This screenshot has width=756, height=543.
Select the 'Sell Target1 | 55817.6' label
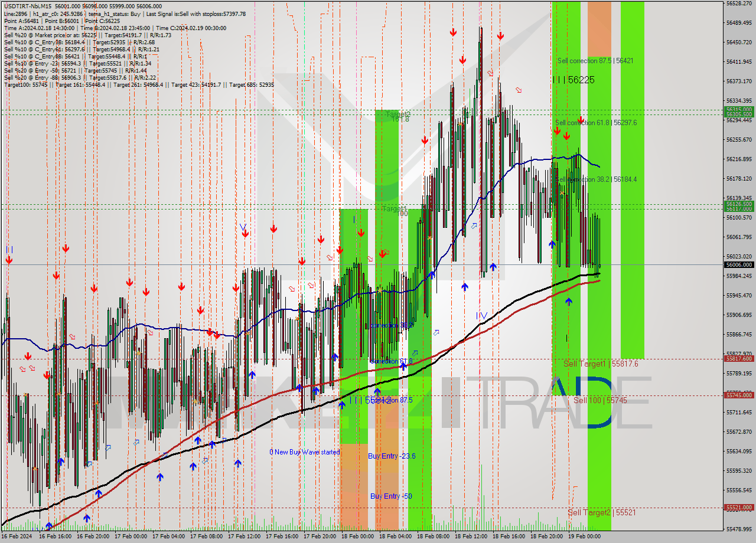tap(601, 364)
